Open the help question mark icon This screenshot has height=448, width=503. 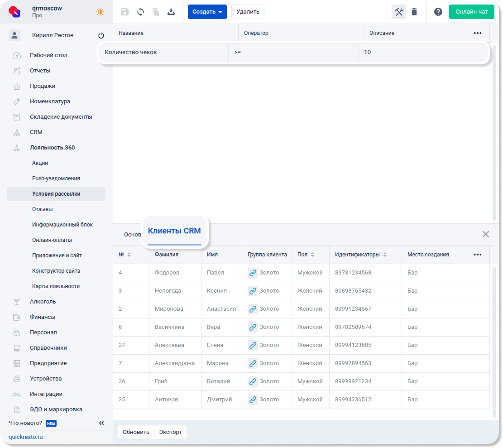pos(438,12)
